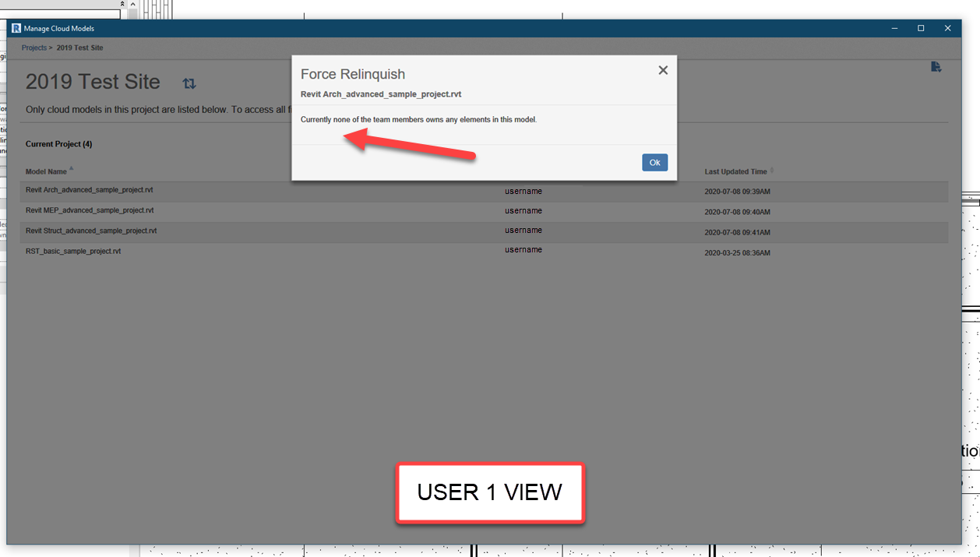Viewport: 980px width, 557px height.
Task: Select Revit Arch_advanced_sample_project.rvt row
Action: coord(484,191)
